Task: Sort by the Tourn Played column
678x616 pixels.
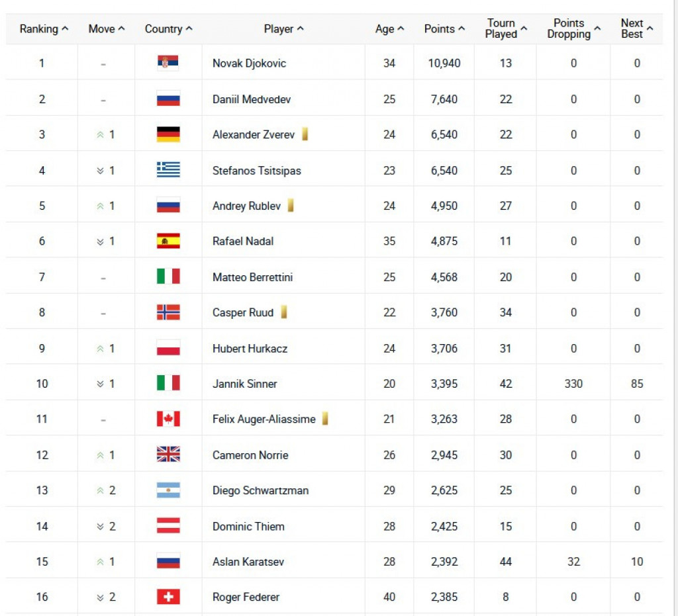Action: click(506, 28)
